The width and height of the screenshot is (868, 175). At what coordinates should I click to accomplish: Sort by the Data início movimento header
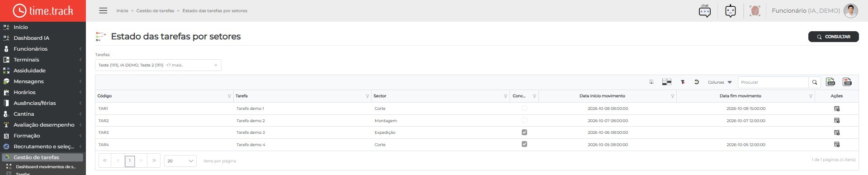[602, 96]
